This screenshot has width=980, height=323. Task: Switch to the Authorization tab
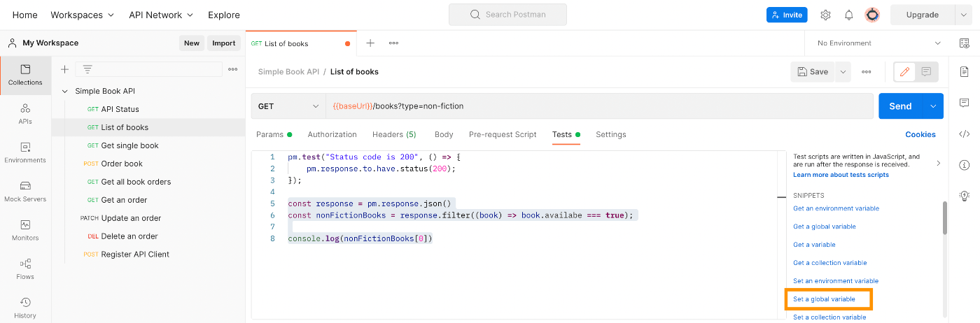[332, 134]
